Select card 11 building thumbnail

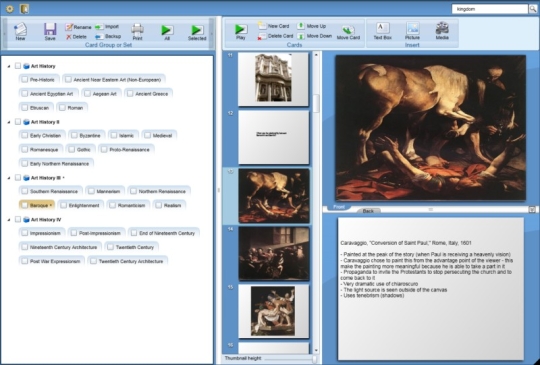(273, 79)
